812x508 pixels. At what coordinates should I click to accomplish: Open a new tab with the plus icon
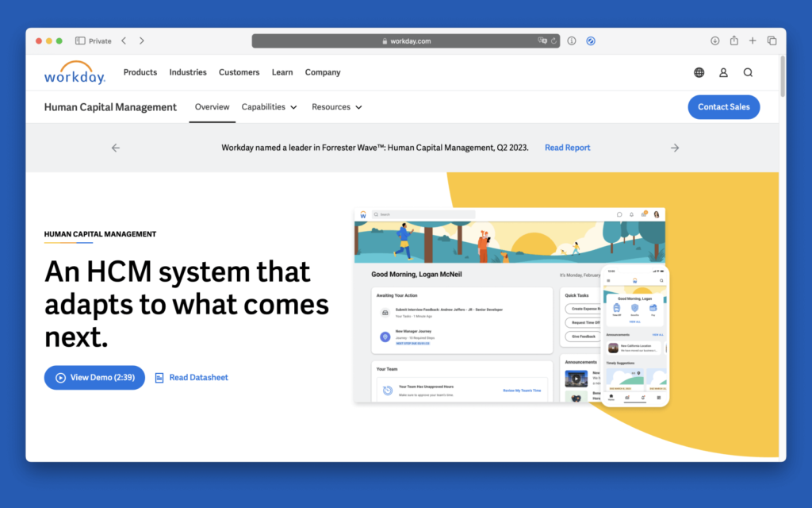coord(753,41)
